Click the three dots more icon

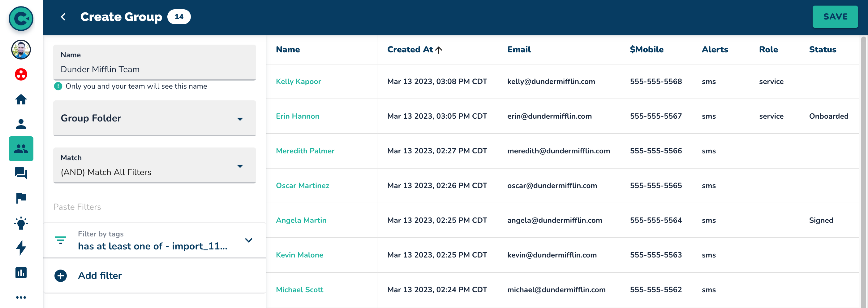[21, 297]
